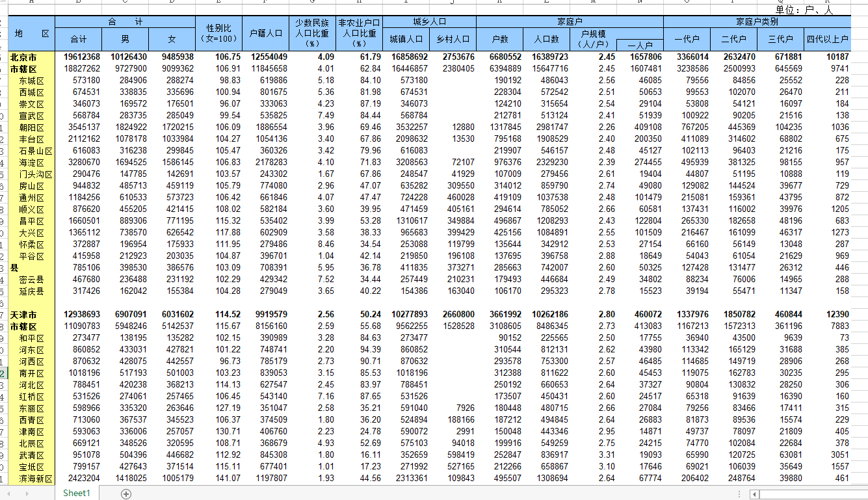This screenshot has width=868, height=500.
Task: Click the 人口数 column header
Action: [546, 39]
